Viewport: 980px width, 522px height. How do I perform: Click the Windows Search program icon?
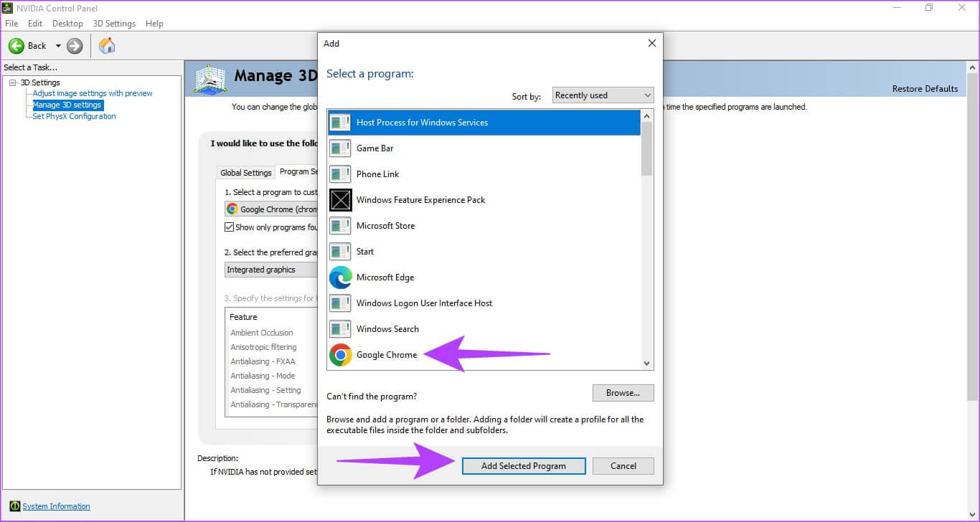coord(340,329)
